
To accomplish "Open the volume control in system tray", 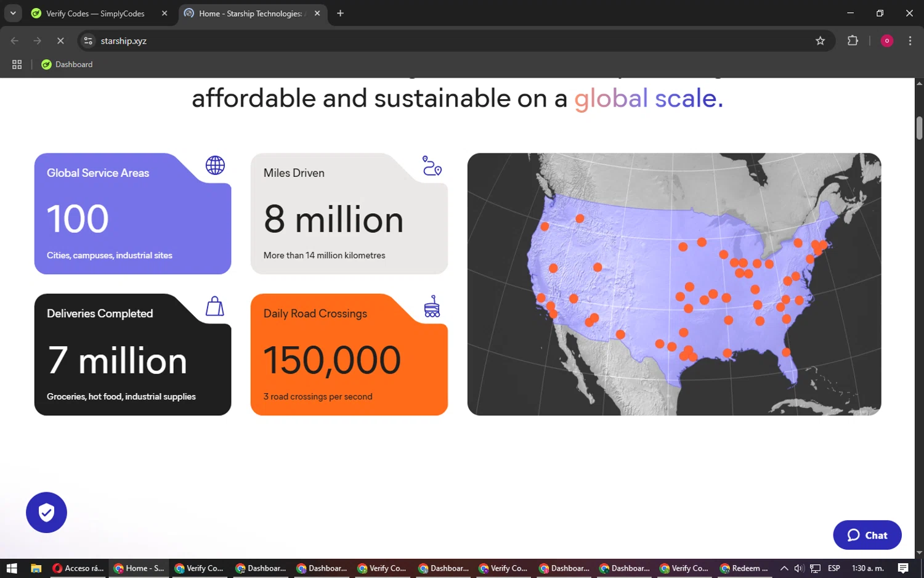I will coord(799,568).
